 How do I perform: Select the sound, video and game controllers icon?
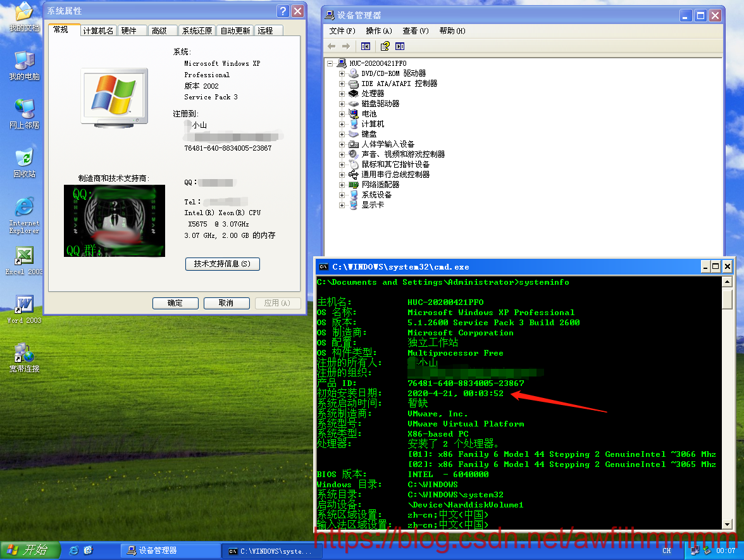(354, 154)
